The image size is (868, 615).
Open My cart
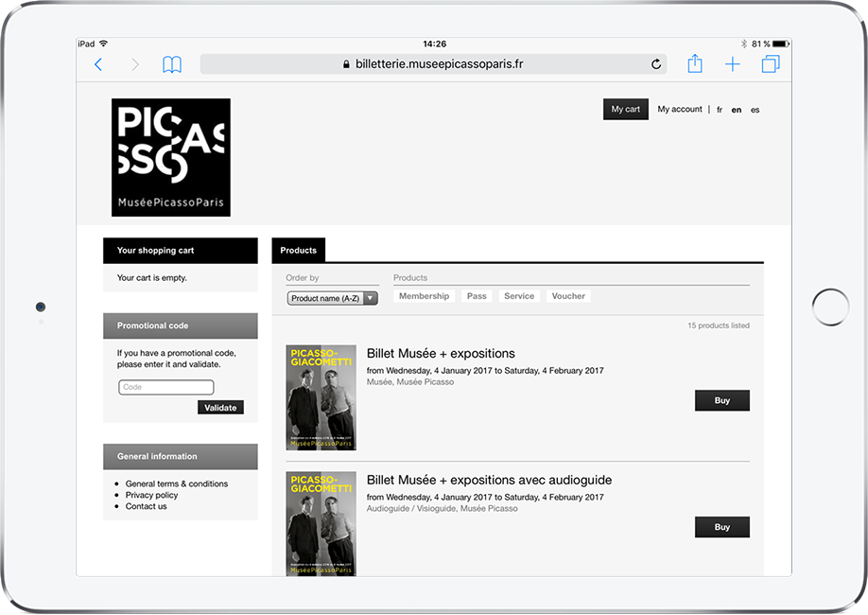tap(626, 109)
